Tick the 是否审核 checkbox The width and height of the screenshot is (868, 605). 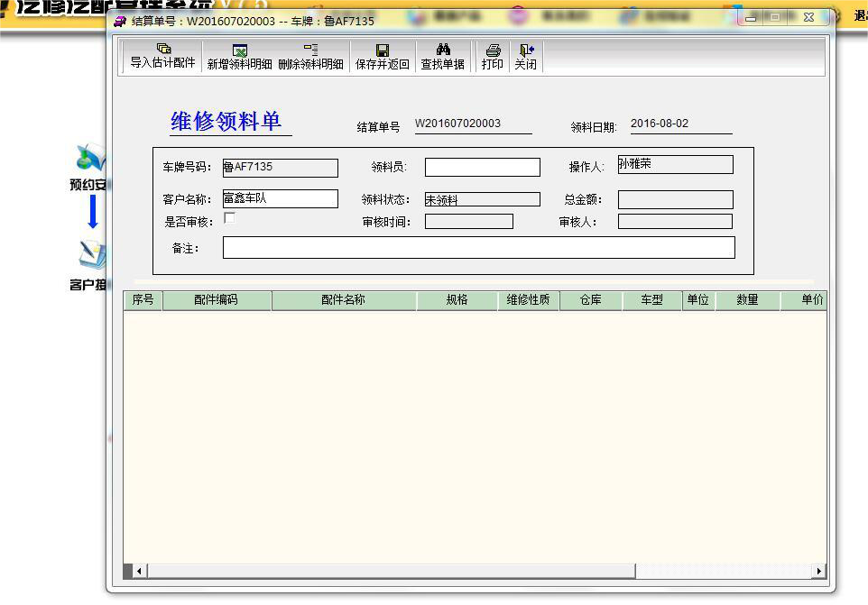click(x=229, y=218)
